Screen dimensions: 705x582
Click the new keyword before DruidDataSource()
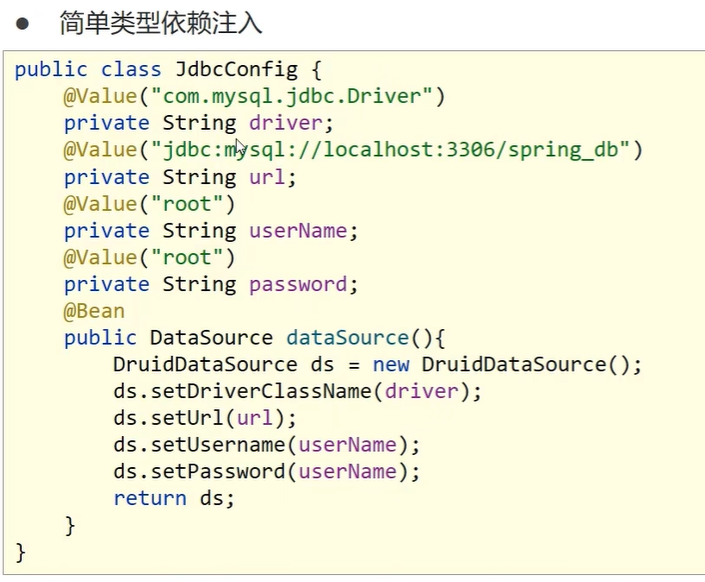tap(391, 364)
